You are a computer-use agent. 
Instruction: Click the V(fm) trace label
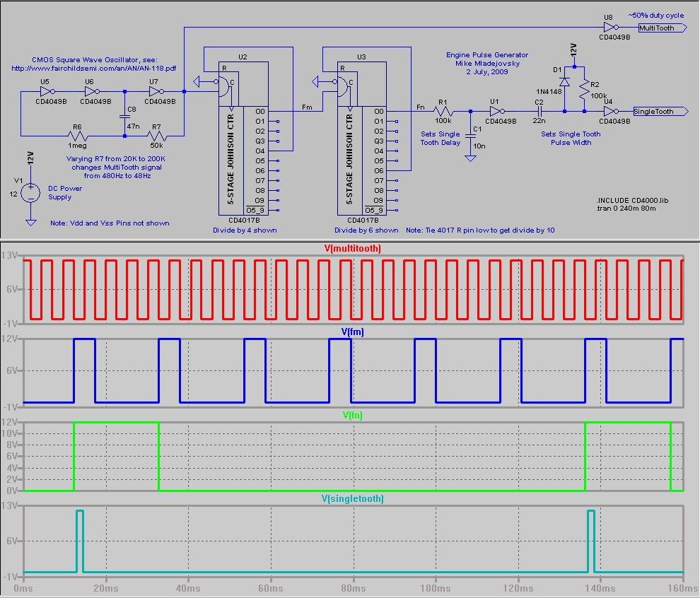(x=353, y=332)
